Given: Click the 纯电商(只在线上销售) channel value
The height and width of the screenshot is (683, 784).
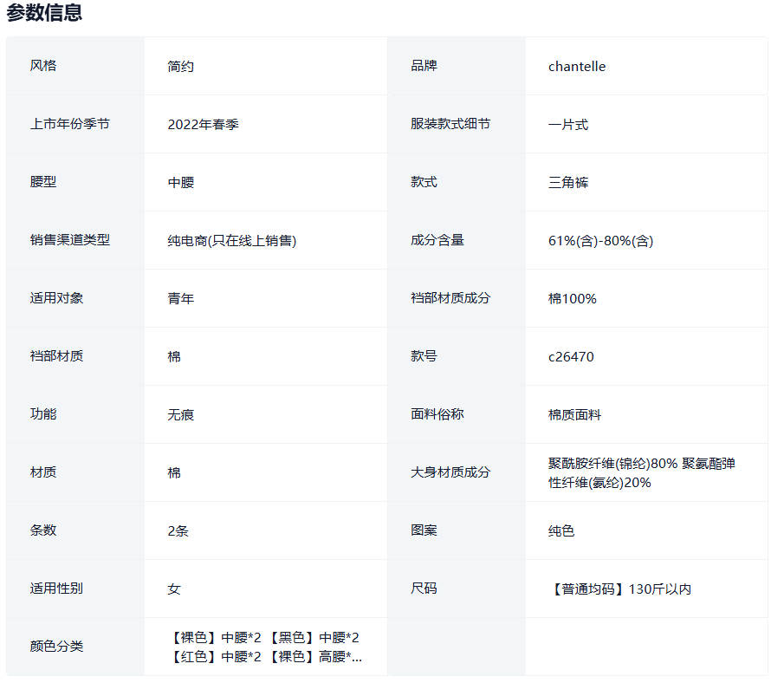Looking at the screenshot, I should [232, 241].
